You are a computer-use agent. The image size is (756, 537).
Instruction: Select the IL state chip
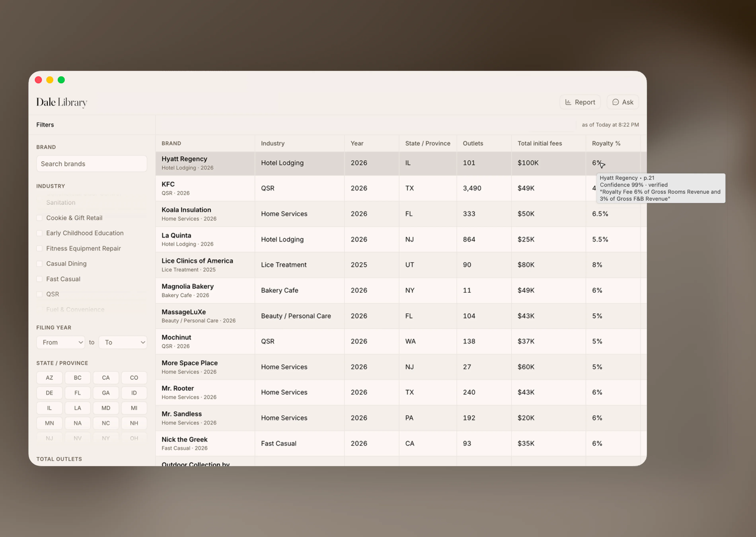coord(49,408)
